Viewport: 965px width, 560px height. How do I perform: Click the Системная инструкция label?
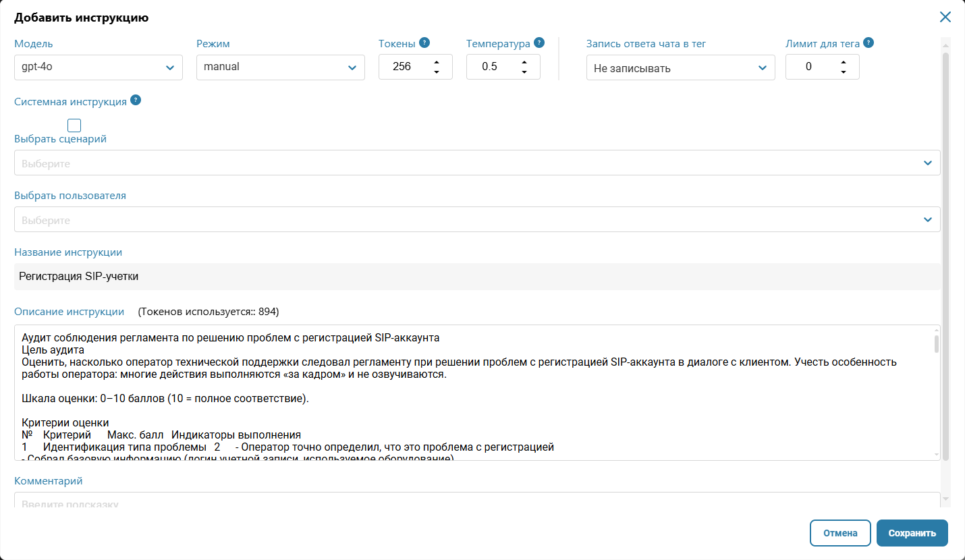click(x=70, y=101)
